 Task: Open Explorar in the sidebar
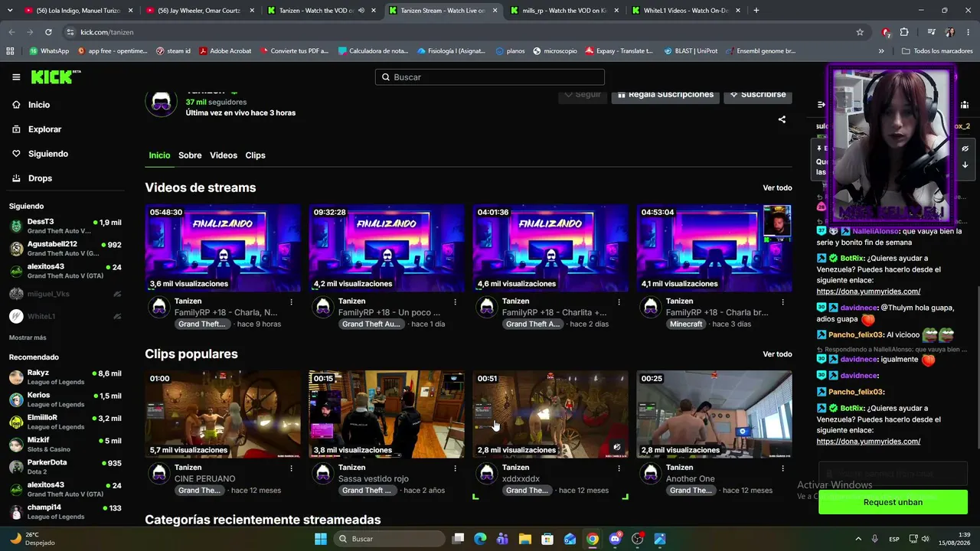pyautogui.click(x=44, y=129)
